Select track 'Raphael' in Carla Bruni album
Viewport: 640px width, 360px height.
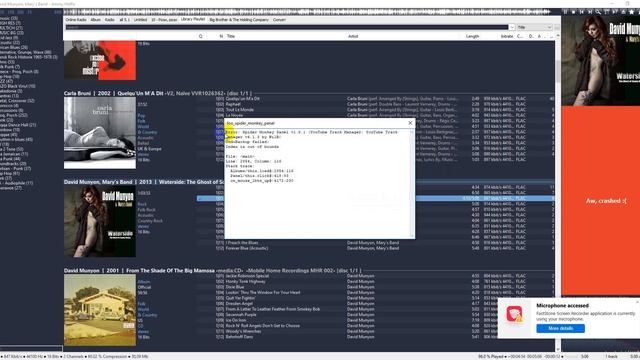(x=233, y=104)
